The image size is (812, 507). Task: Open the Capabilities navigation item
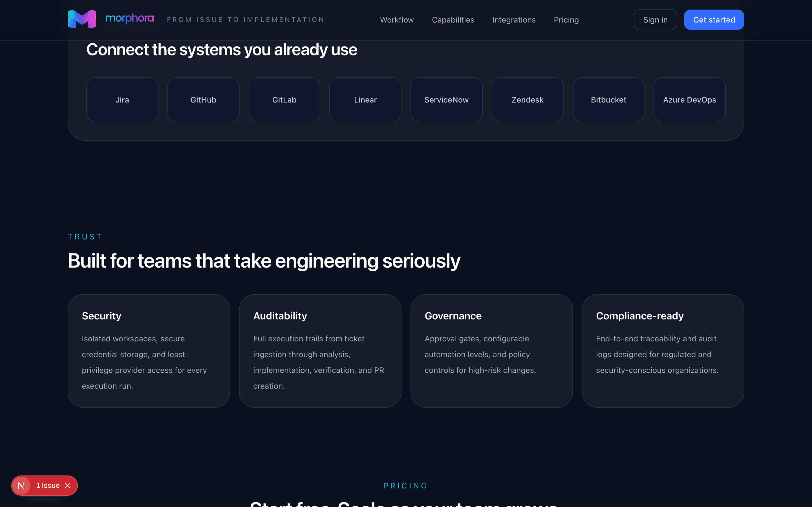(453, 19)
